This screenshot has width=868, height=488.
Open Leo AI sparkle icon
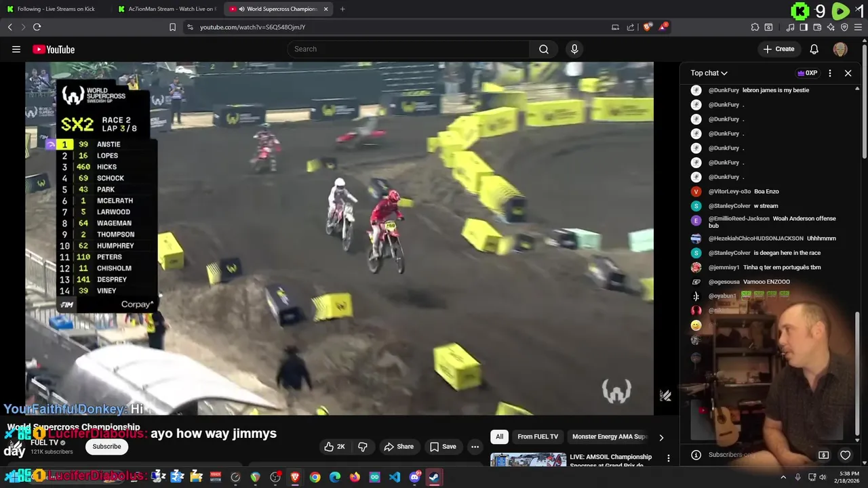pyautogui.click(x=831, y=27)
